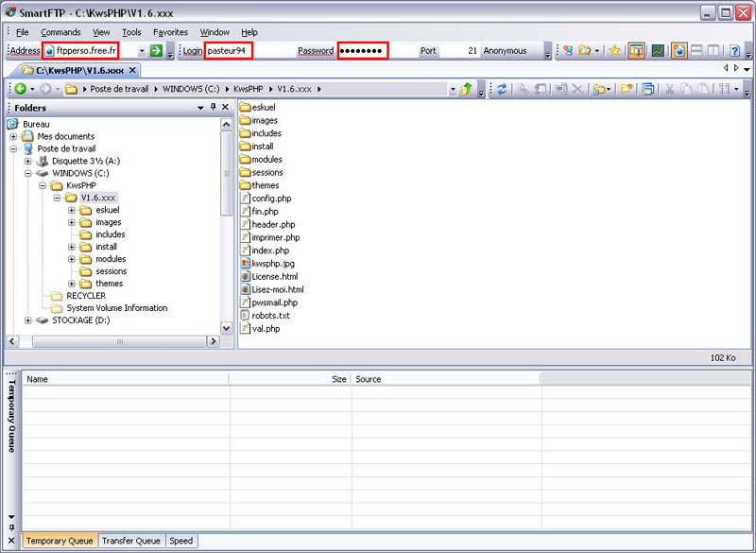Screen dimensions: 756x553
Task: Click the Port field showing 21
Action: [x=459, y=51]
